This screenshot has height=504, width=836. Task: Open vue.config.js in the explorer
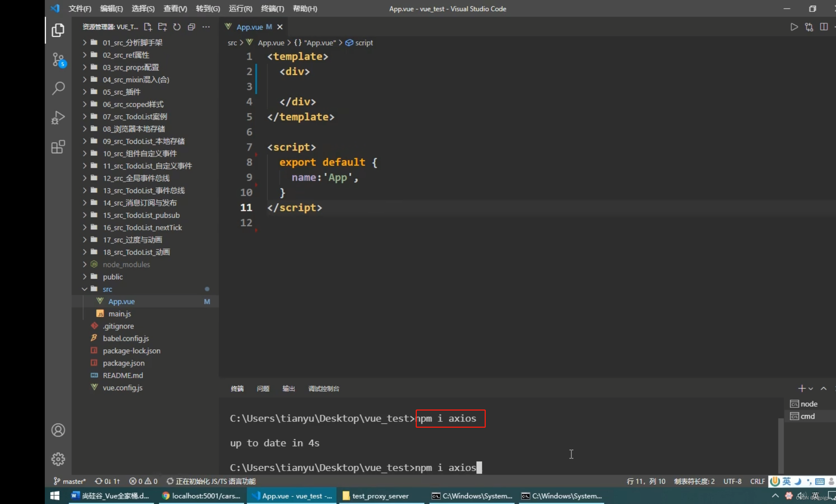point(145,387)
